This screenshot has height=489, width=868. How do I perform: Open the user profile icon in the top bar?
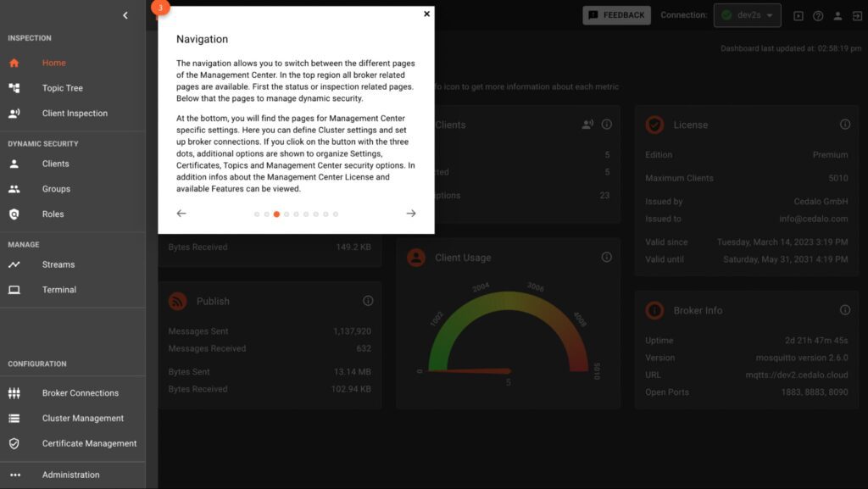[x=837, y=15]
